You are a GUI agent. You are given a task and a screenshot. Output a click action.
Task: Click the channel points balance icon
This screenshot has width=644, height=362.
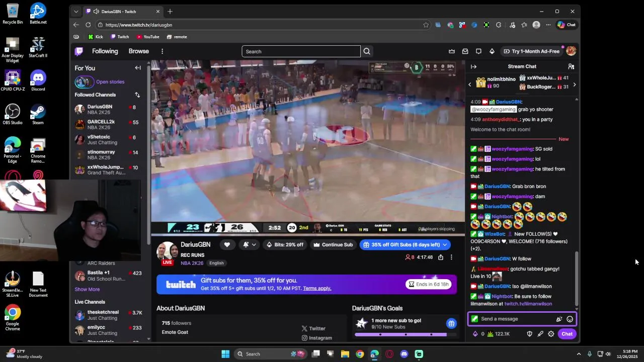490,334
